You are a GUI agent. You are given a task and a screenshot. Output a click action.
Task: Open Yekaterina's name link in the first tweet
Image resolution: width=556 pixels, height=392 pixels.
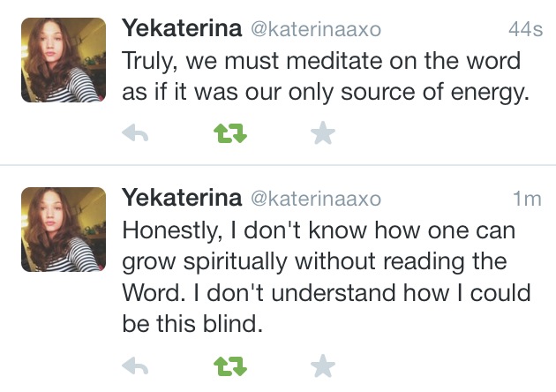(182, 29)
